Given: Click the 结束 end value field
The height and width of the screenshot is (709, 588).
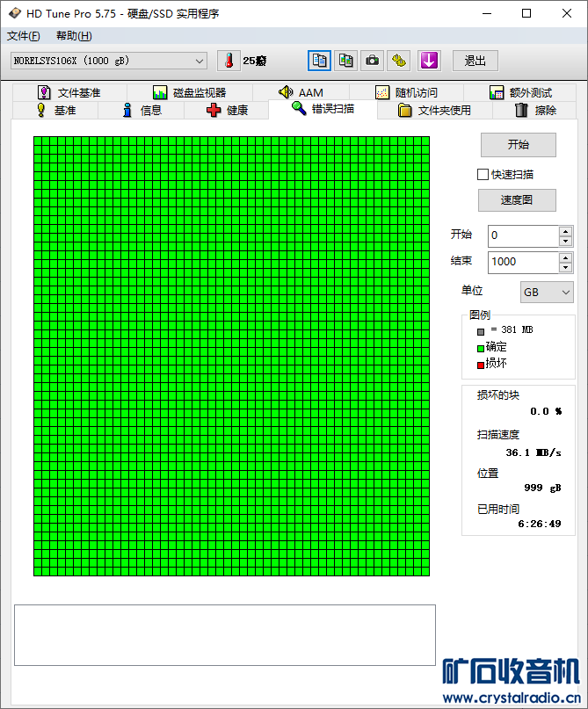Looking at the screenshot, I should (x=523, y=262).
